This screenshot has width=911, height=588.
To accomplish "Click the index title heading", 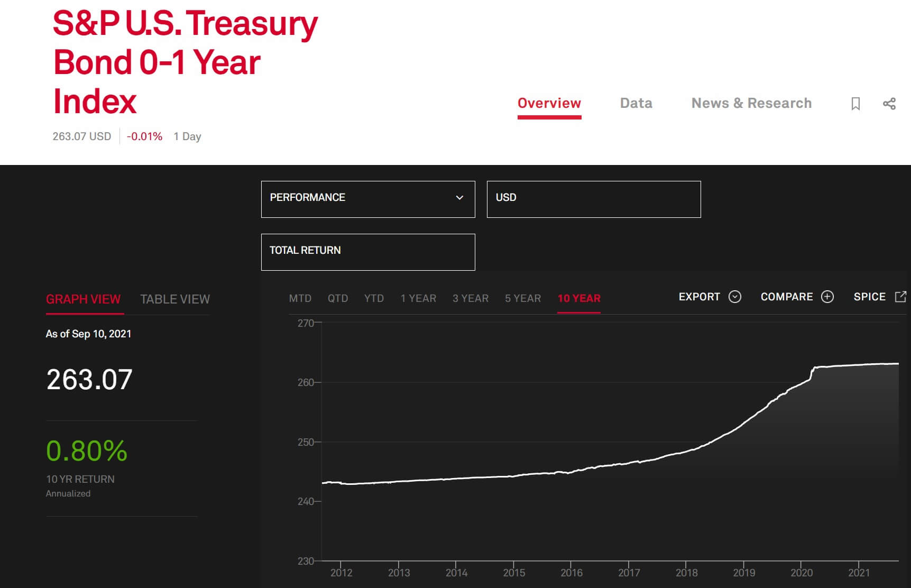I will click(185, 62).
